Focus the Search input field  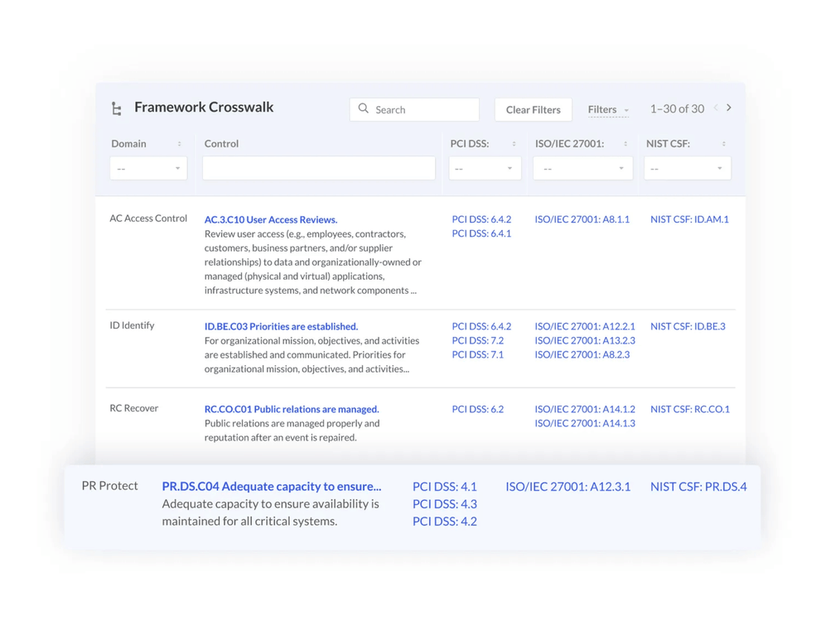(424, 109)
